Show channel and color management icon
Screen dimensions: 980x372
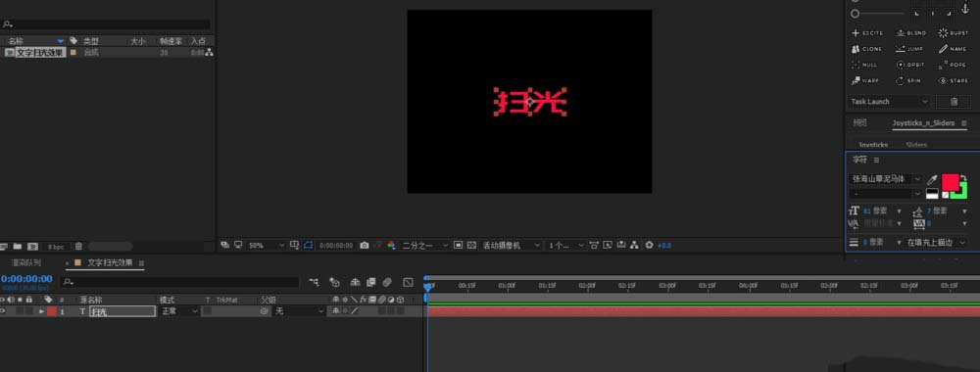coord(391,246)
